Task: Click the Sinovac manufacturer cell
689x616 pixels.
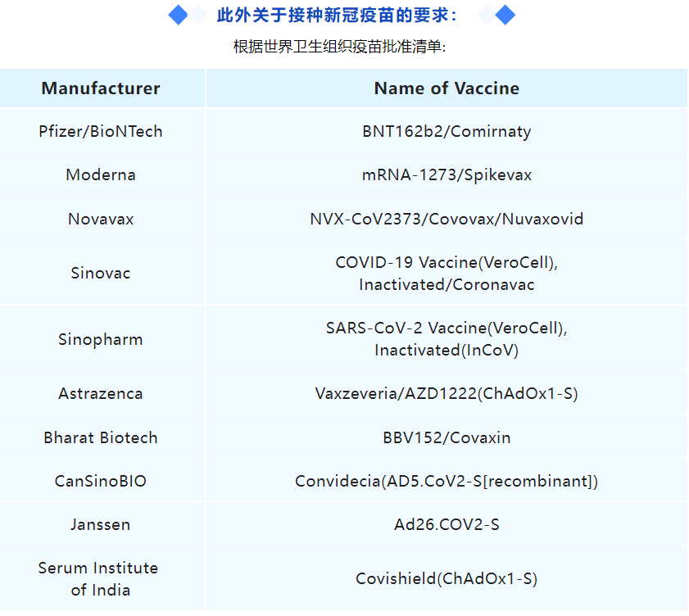Action: tap(101, 273)
